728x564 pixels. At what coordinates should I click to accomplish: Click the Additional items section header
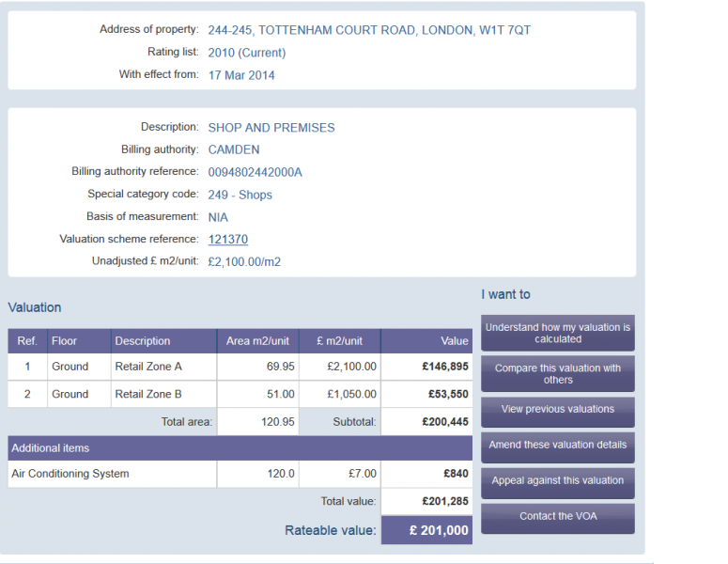pos(240,448)
